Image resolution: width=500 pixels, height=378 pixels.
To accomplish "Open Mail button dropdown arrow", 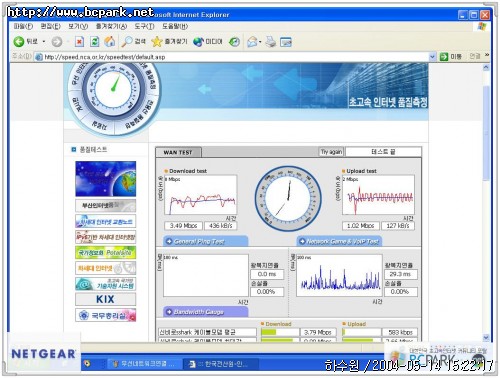I will (260, 42).
